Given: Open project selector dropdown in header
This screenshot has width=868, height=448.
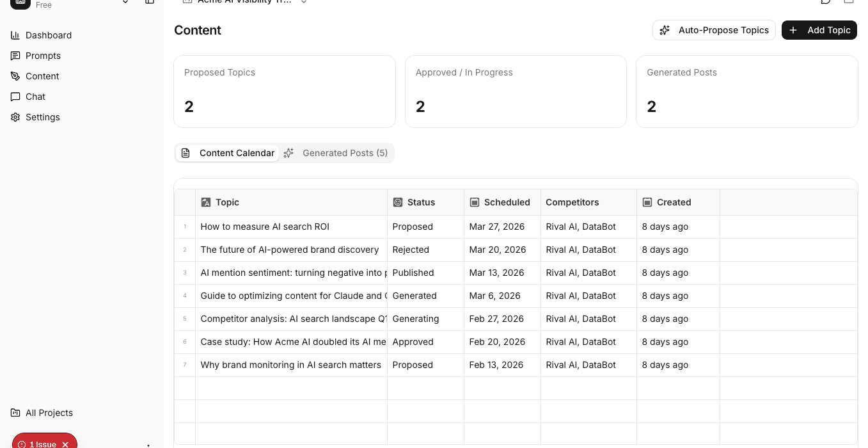Looking at the screenshot, I should [304, 2].
